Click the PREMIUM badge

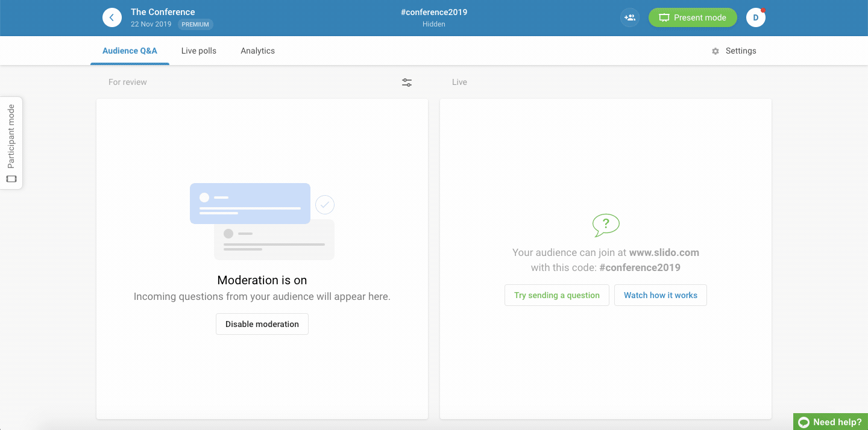(195, 25)
